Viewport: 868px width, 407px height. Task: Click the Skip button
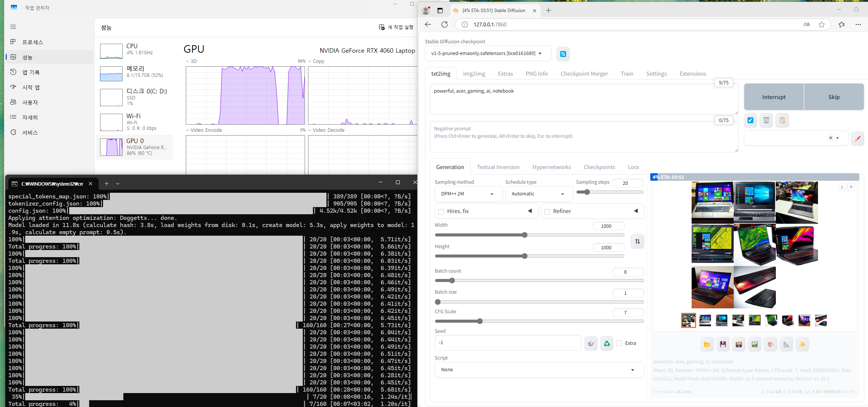(x=834, y=97)
